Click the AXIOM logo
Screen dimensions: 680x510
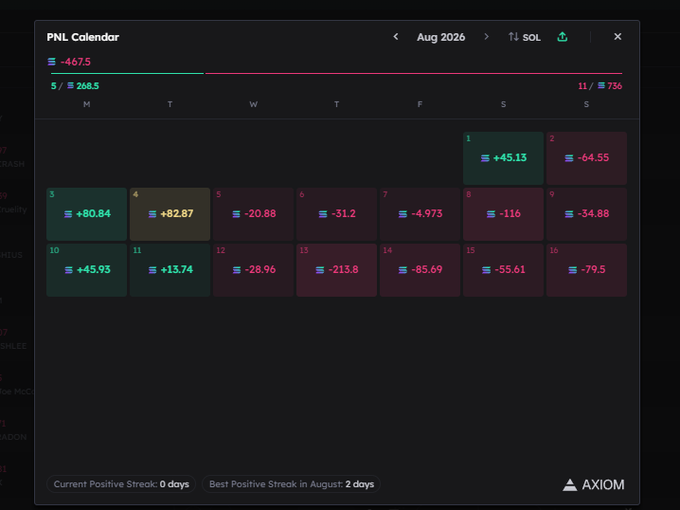click(593, 484)
